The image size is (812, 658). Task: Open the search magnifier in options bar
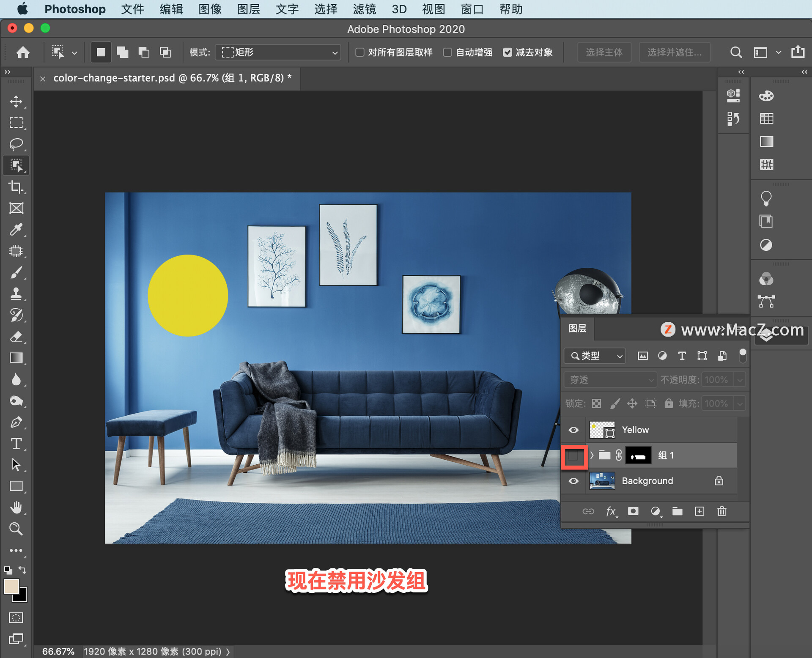736,52
